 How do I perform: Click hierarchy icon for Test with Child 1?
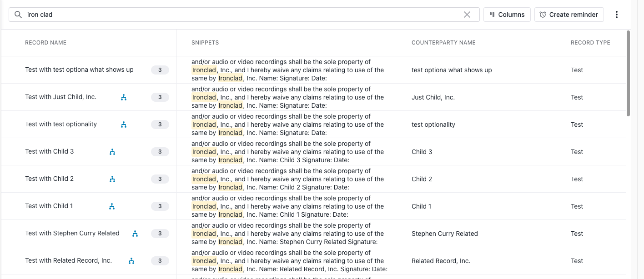112,206
